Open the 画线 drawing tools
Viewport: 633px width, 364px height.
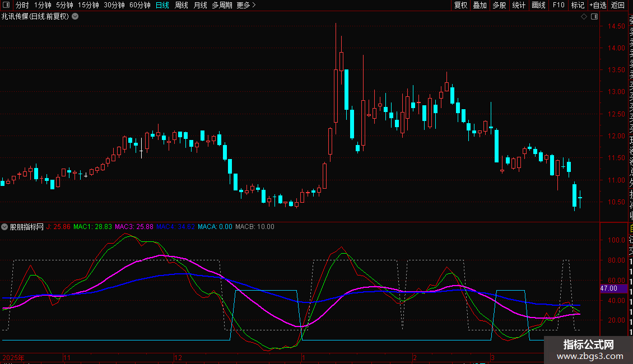538,5
